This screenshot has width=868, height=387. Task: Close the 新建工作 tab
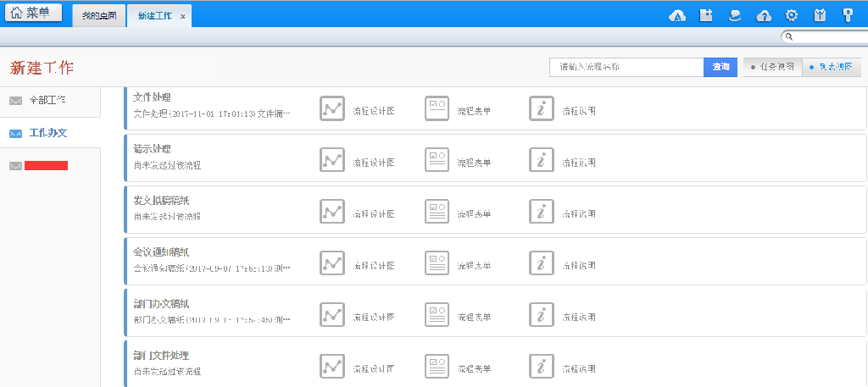tap(183, 17)
